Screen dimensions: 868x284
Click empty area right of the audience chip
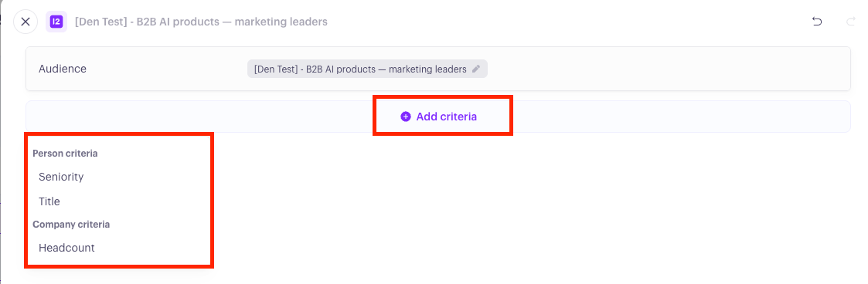(664, 69)
